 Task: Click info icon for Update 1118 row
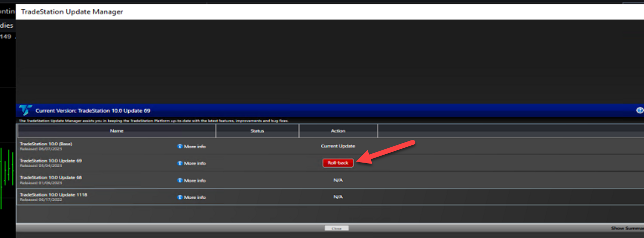[x=180, y=197]
